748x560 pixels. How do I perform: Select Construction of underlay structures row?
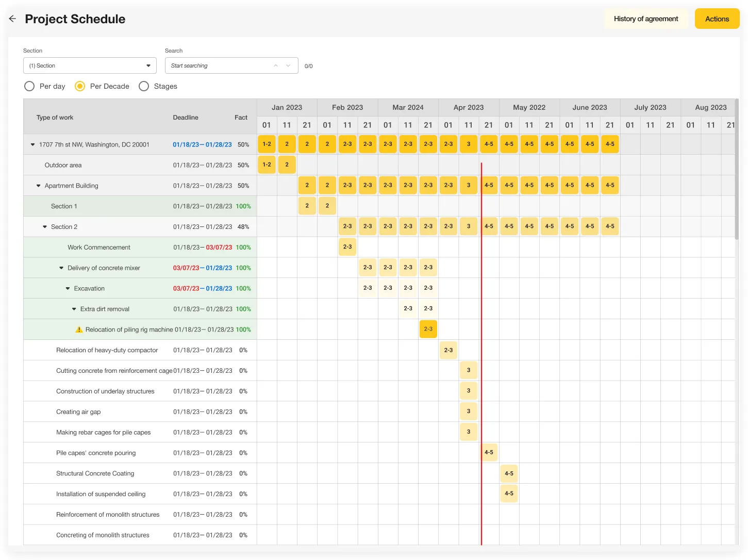pos(140,391)
